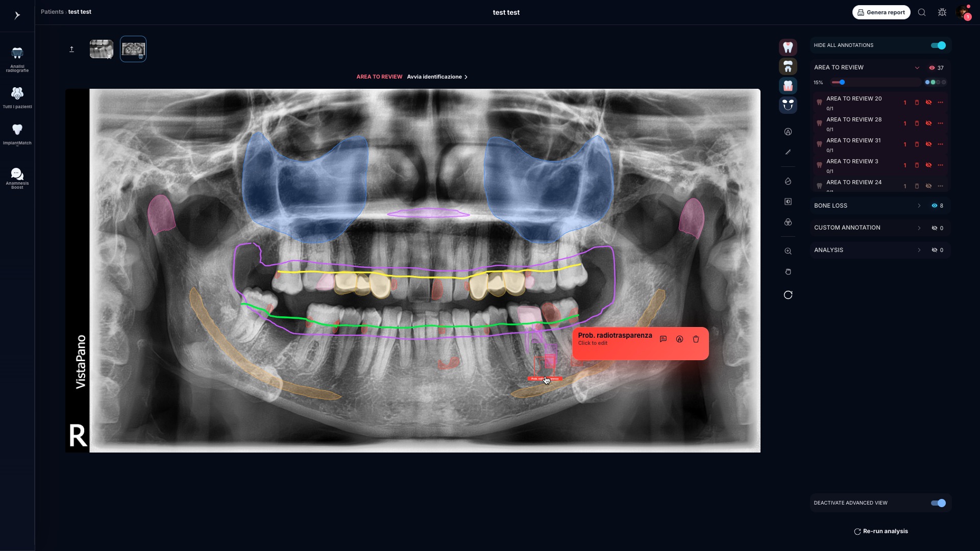Select the red-topped tooth filter icon
Screen dimensions: 980x551
[788, 47]
